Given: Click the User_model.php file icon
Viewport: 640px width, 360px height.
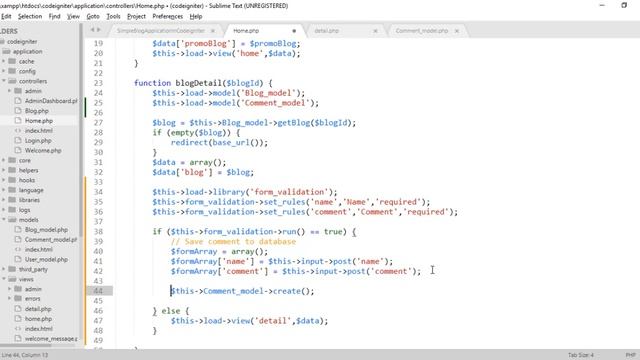Looking at the screenshot, I should (18, 259).
